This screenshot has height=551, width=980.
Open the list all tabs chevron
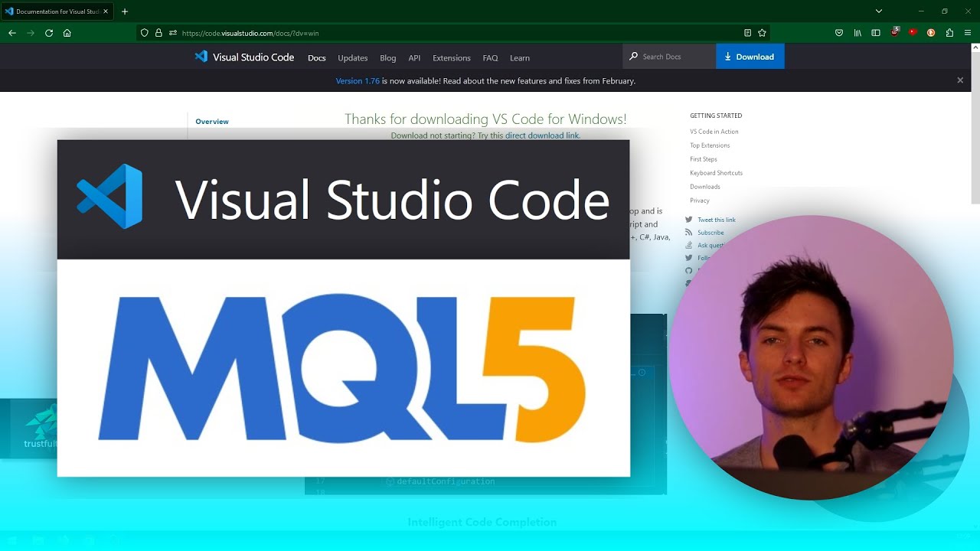pos(879,11)
